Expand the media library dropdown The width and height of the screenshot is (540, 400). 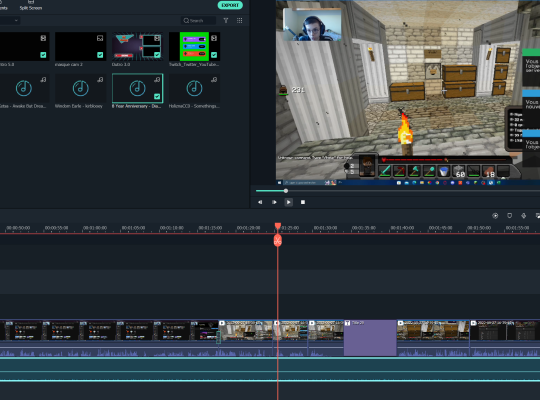[x=16, y=21]
